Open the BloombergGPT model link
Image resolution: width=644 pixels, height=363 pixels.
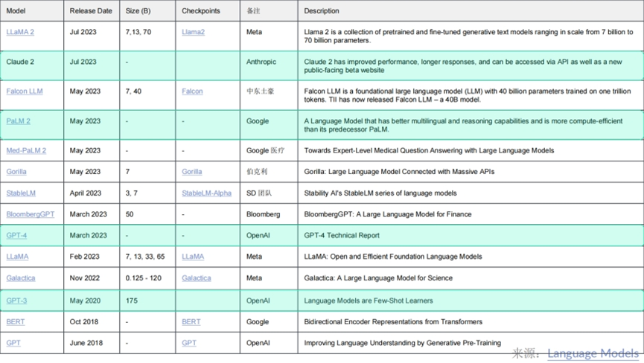[x=30, y=214]
